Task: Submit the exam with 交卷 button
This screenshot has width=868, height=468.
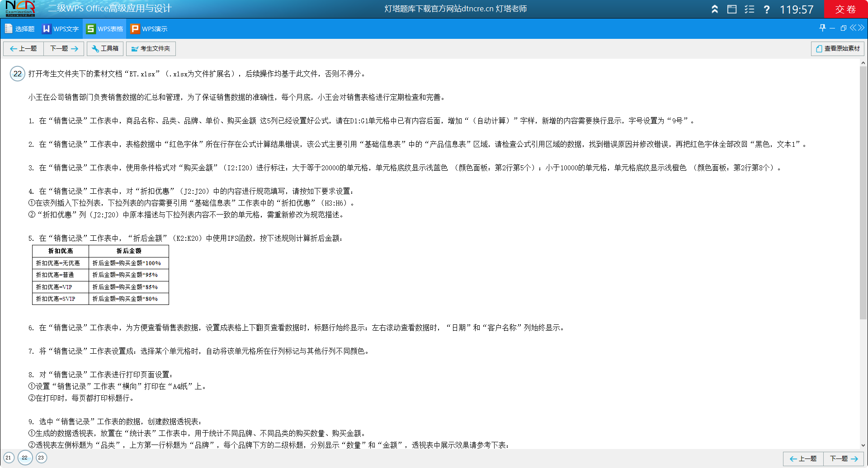Action: [x=845, y=9]
